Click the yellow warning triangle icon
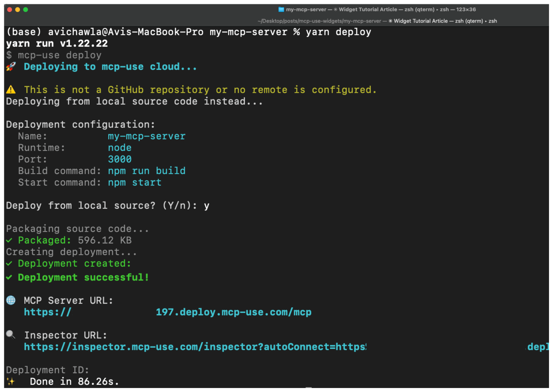 click(11, 90)
